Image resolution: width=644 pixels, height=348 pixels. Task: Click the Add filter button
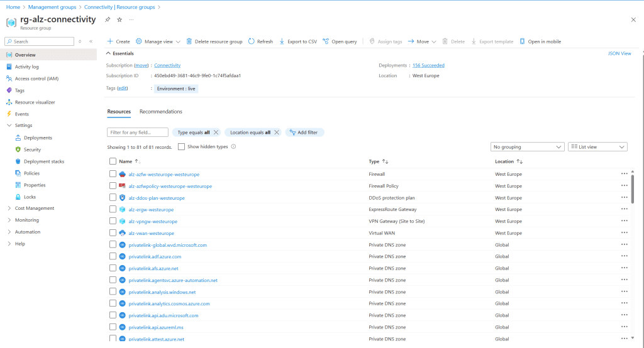click(304, 133)
